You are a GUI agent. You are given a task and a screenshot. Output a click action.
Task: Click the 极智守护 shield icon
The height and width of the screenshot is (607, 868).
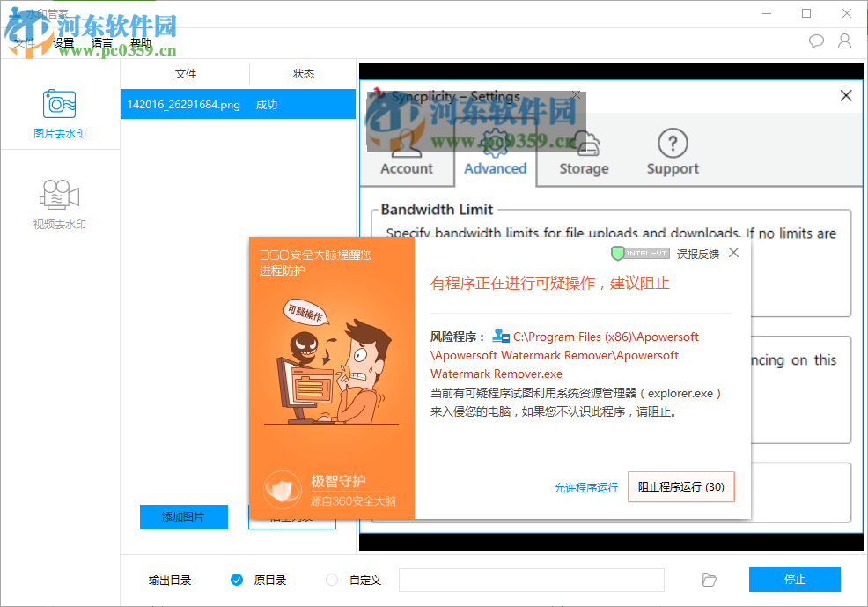coord(283,487)
